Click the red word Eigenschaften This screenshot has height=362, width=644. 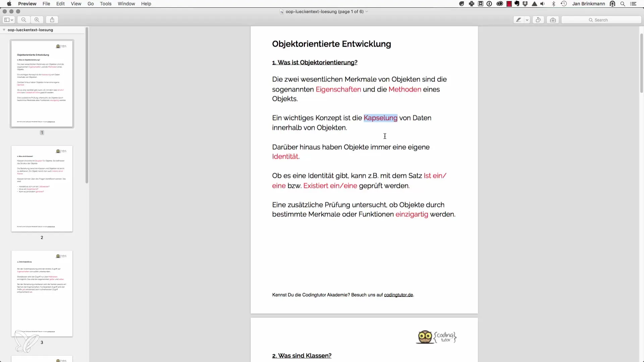[338, 89]
